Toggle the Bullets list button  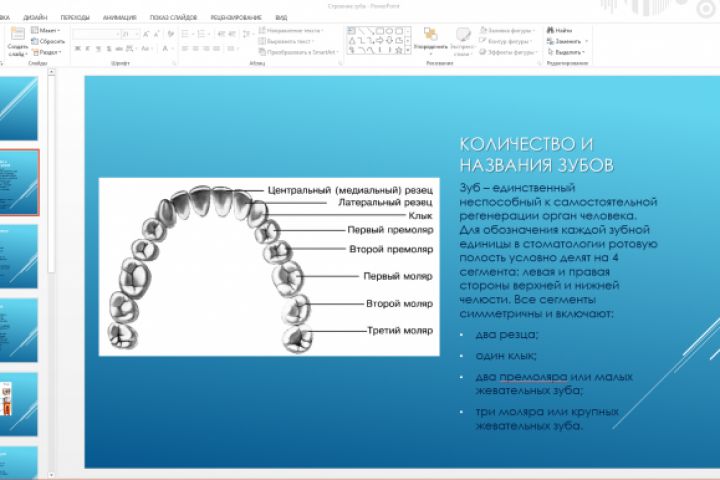pos(187,34)
